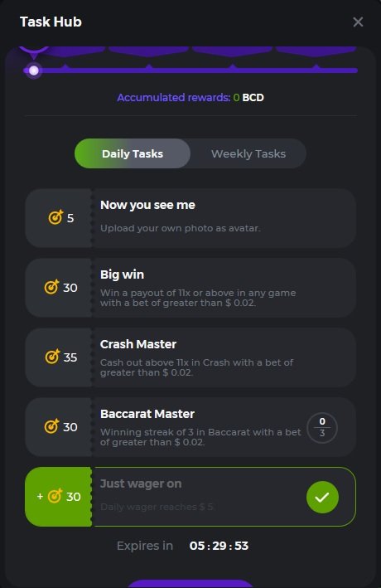This screenshot has height=588, width=381.
Task: Click the glowing rewards progress slider knob
Action: coord(34,70)
